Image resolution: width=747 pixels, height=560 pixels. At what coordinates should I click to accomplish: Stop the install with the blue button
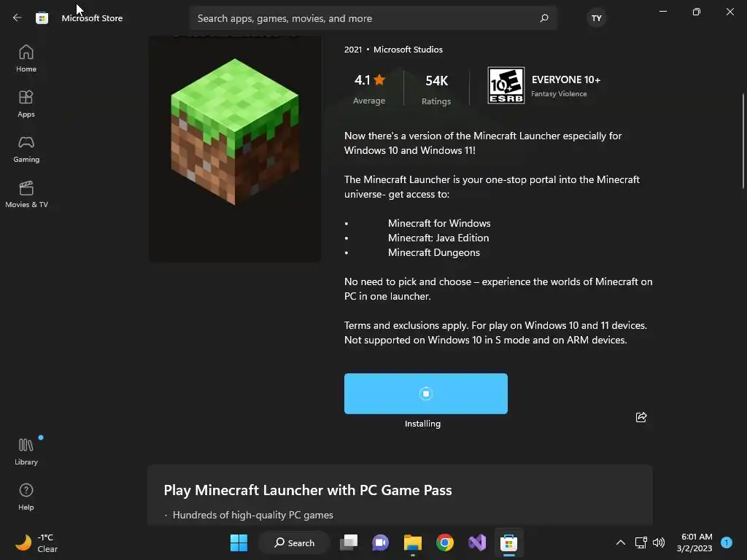(426, 393)
